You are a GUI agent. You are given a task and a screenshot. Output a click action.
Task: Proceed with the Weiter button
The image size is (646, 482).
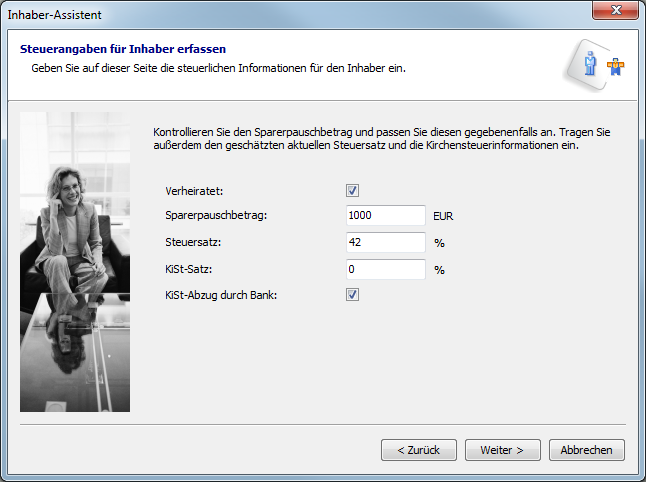[509, 450]
